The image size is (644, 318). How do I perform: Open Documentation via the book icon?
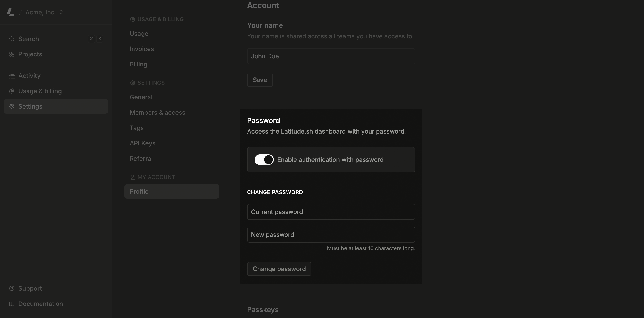point(11,304)
